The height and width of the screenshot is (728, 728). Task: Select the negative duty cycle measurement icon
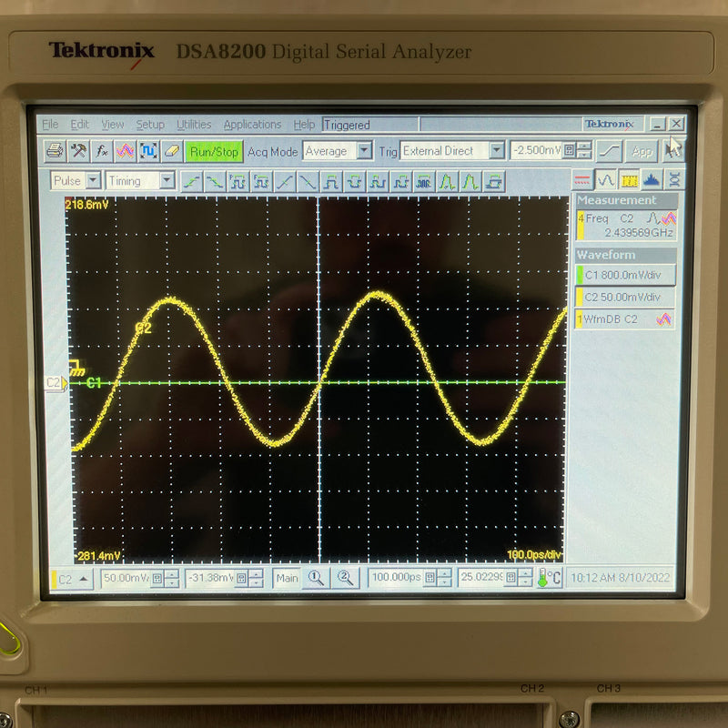[400, 181]
